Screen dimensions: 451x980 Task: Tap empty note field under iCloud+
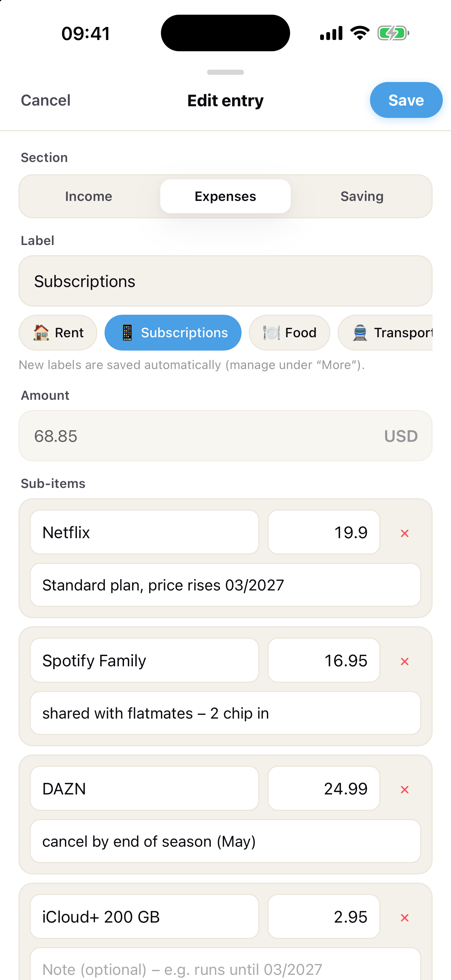225,964
